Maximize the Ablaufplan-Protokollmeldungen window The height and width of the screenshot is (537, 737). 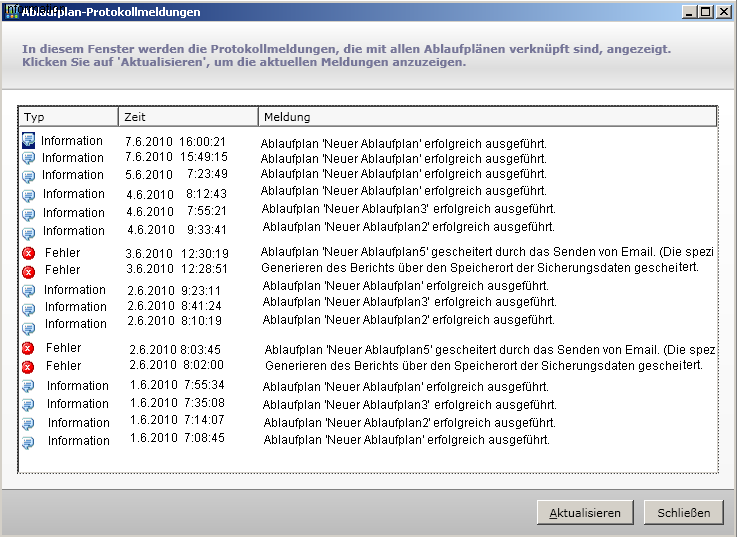(x=706, y=12)
